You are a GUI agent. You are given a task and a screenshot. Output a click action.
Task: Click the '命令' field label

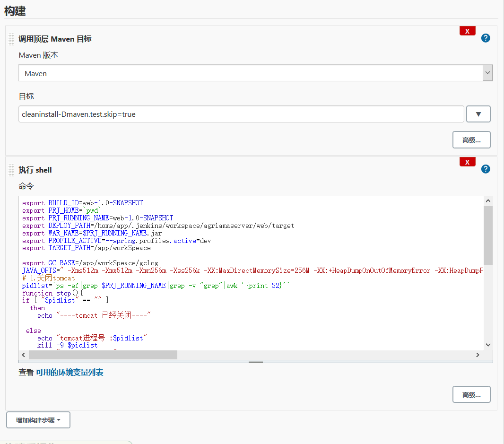(26, 186)
